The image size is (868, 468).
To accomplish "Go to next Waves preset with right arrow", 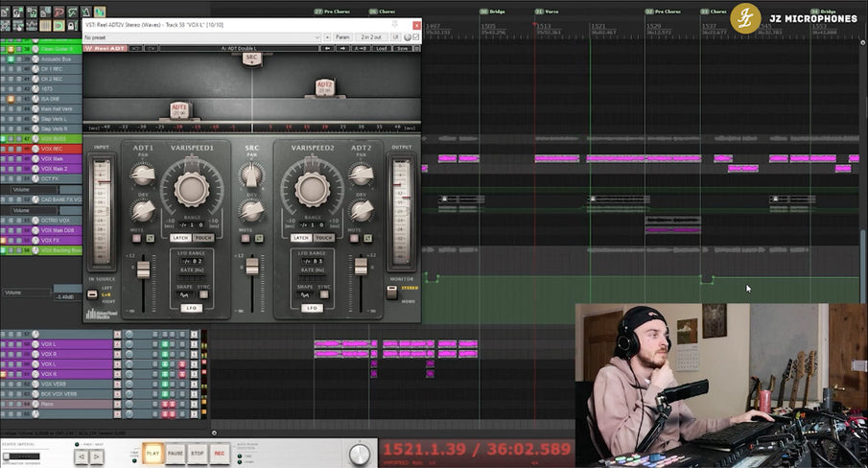I will [x=342, y=49].
